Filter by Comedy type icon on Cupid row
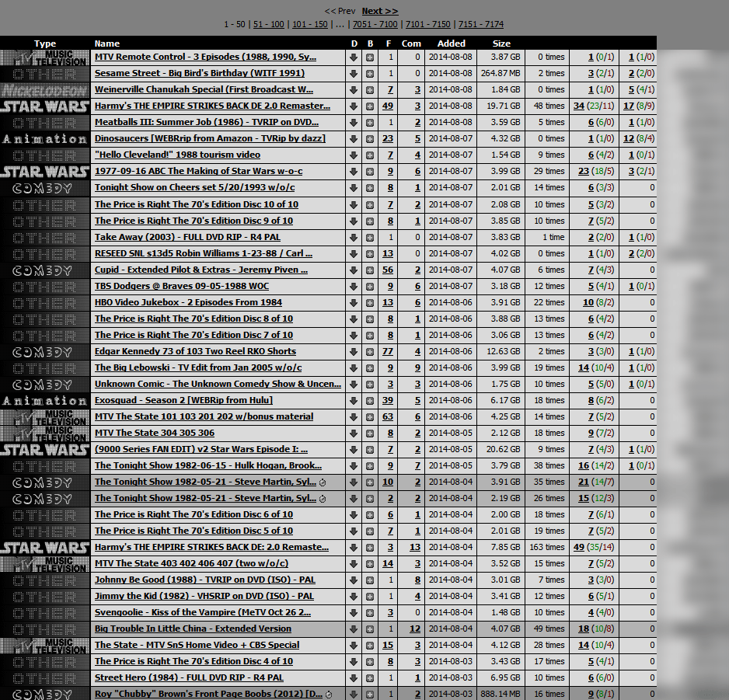This screenshot has height=700, width=729. [x=44, y=270]
